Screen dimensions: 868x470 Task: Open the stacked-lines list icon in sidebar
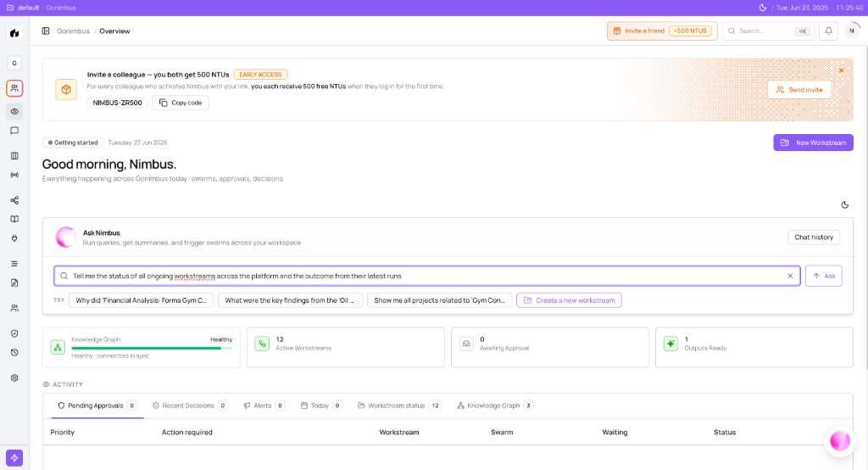click(x=14, y=264)
